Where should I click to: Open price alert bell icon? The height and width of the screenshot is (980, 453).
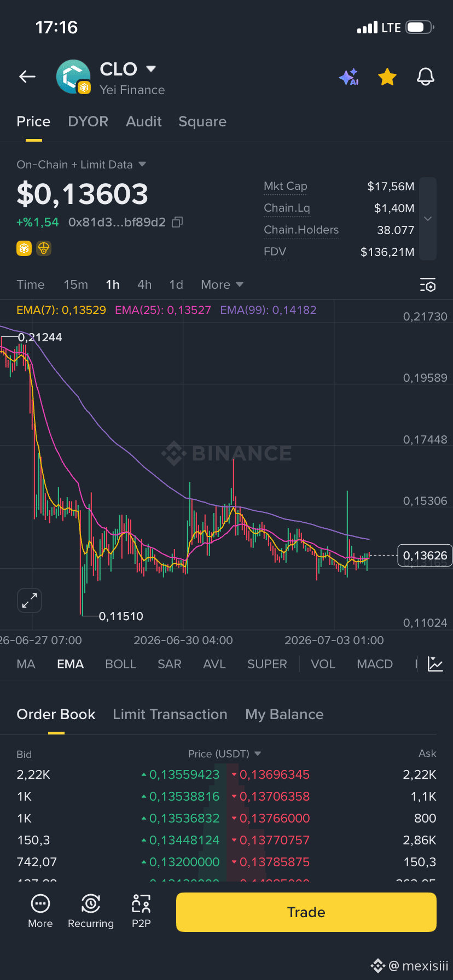point(426,77)
